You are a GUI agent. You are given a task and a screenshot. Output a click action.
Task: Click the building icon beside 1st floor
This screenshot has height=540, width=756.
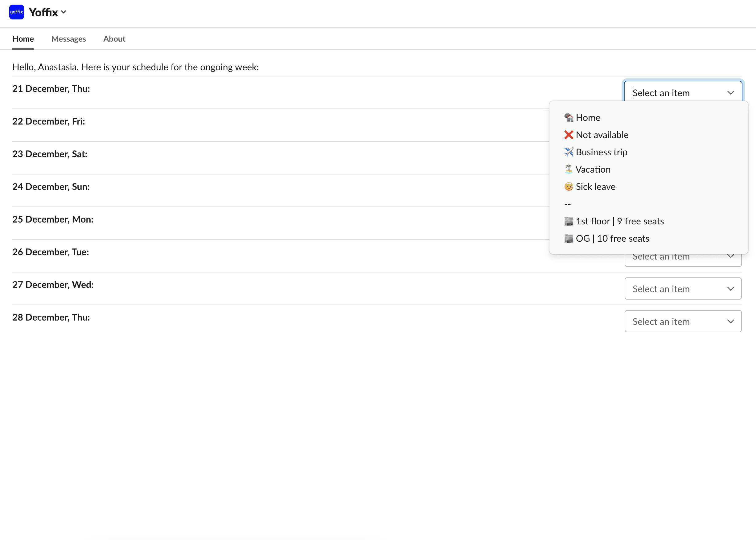(569, 221)
